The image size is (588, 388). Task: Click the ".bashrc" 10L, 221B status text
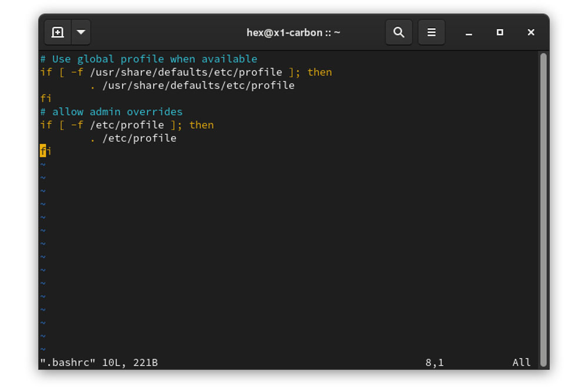pos(99,363)
